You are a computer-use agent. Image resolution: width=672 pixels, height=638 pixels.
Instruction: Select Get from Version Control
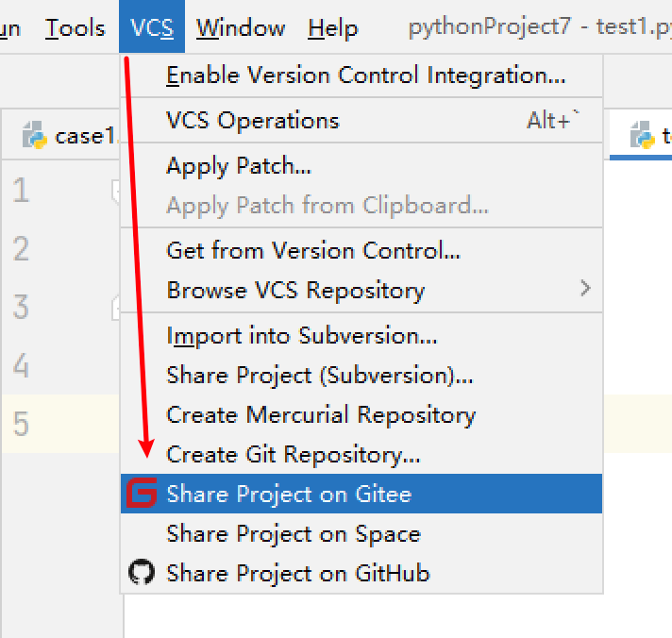pos(313,250)
